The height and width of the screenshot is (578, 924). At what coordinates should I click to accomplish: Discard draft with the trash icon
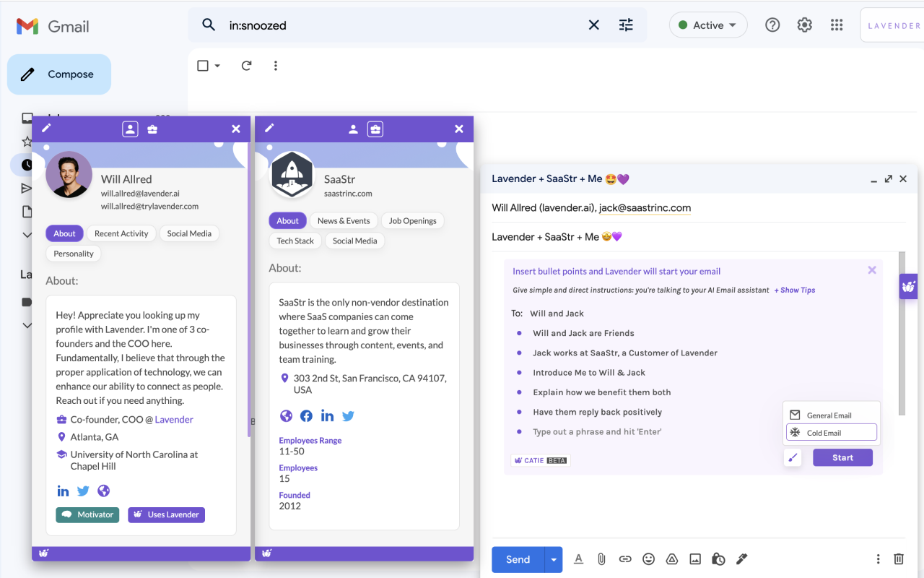point(899,559)
